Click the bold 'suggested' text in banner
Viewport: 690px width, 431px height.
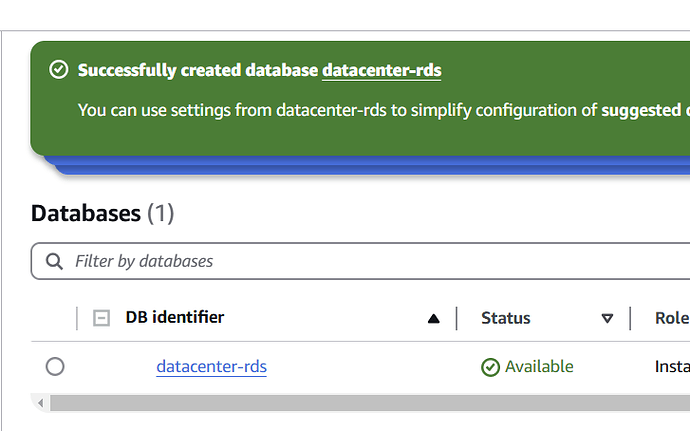[x=640, y=109]
